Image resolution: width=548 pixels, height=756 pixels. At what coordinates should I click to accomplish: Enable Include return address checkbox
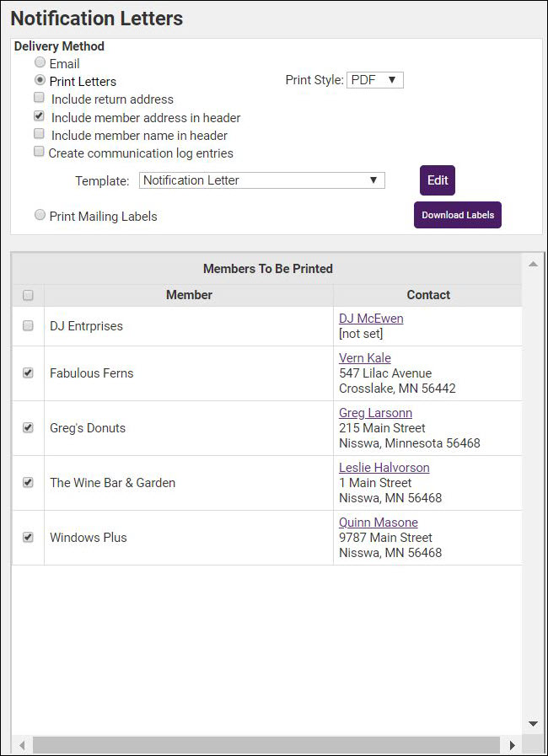[x=40, y=99]
